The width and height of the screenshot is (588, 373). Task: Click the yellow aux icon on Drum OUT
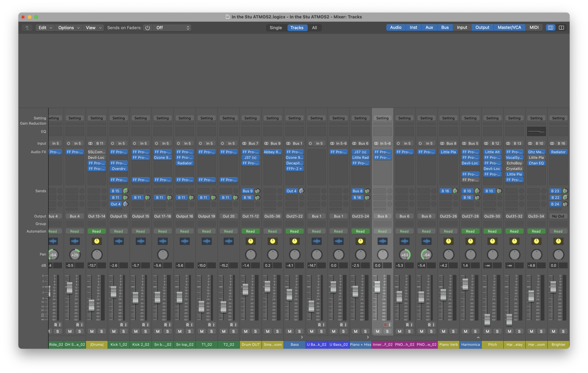click(250, 241)
